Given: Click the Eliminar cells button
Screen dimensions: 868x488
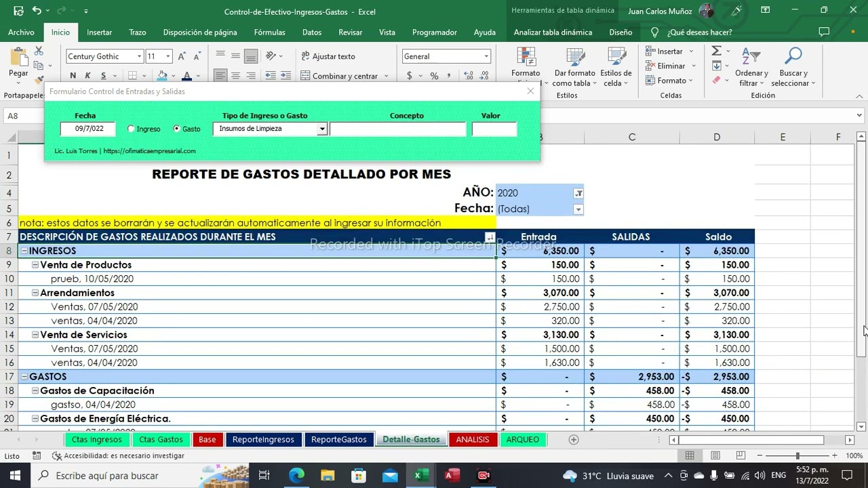Looking at the screenshot, I should point(670,66).
